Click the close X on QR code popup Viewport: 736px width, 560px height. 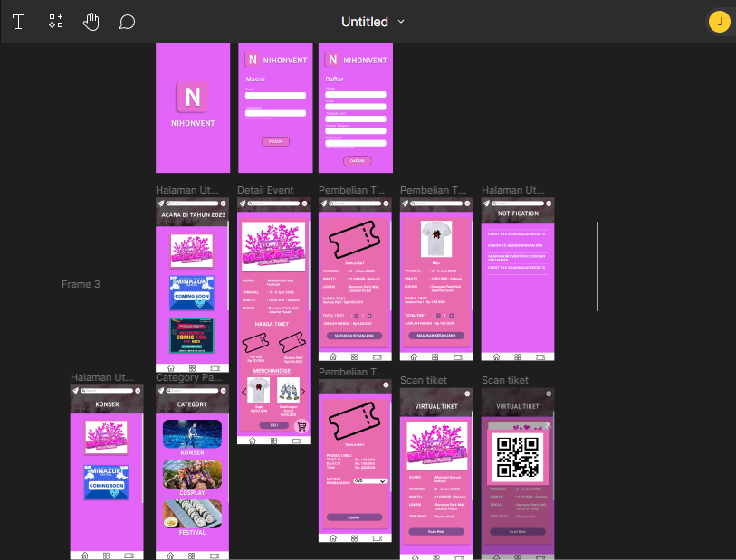[548, 424]
